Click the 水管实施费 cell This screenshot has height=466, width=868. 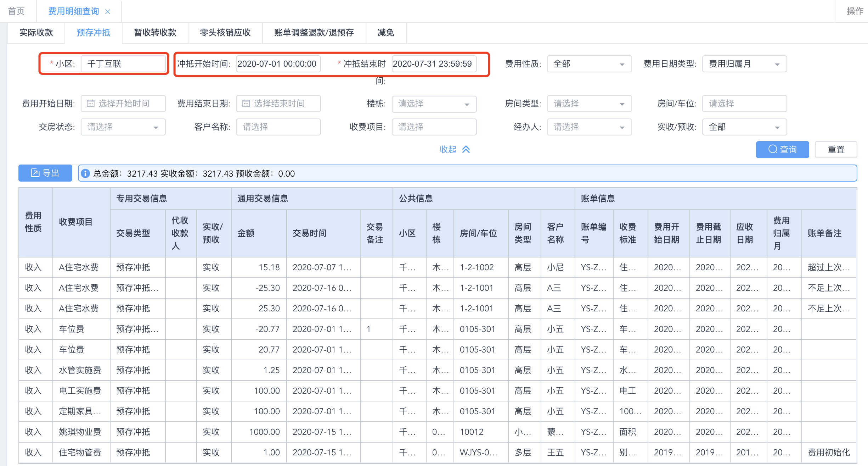pyautogui.click(x=81, y=370)
